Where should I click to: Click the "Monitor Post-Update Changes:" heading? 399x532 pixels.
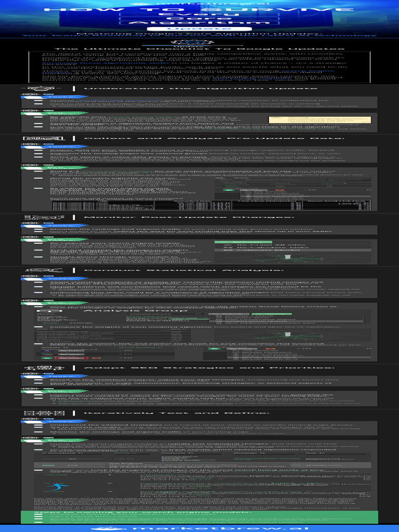189,217
